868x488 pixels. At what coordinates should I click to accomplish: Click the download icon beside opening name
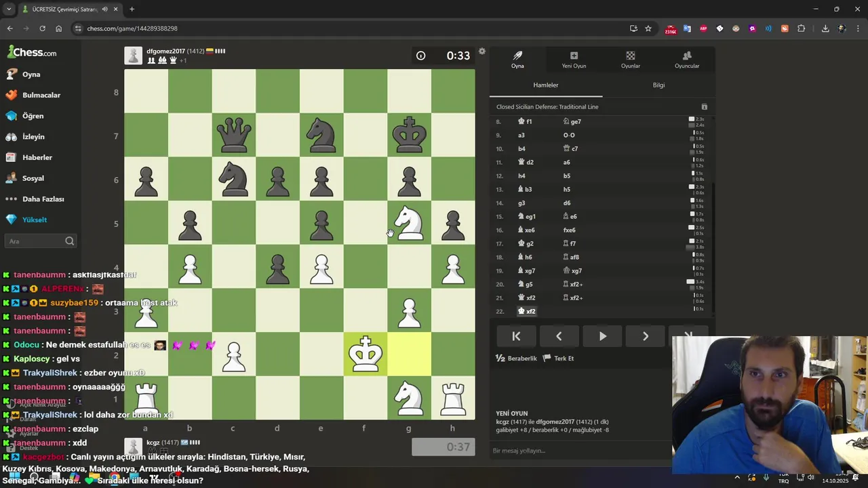point(704,107)
